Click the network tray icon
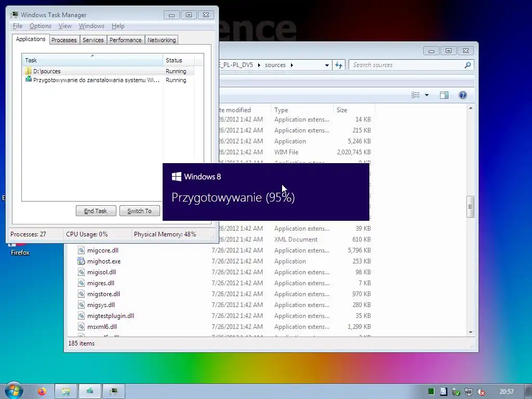 tap(469, 392)
